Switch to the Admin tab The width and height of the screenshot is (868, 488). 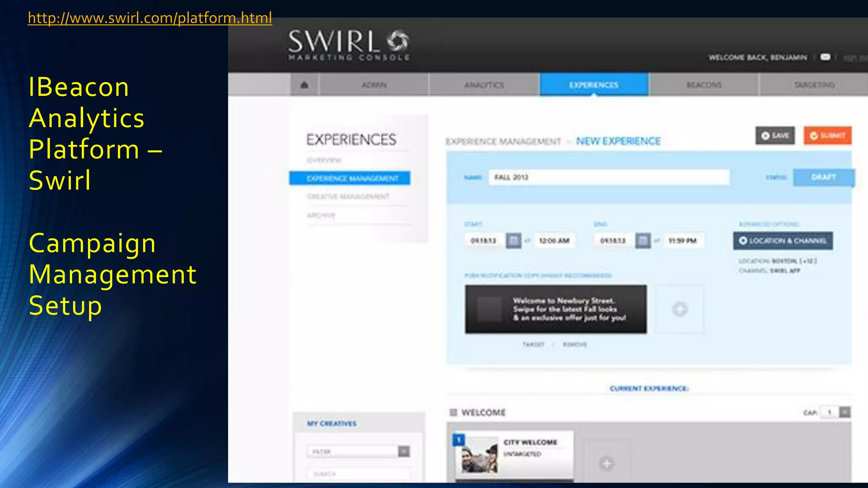click(x=374, y=85)
